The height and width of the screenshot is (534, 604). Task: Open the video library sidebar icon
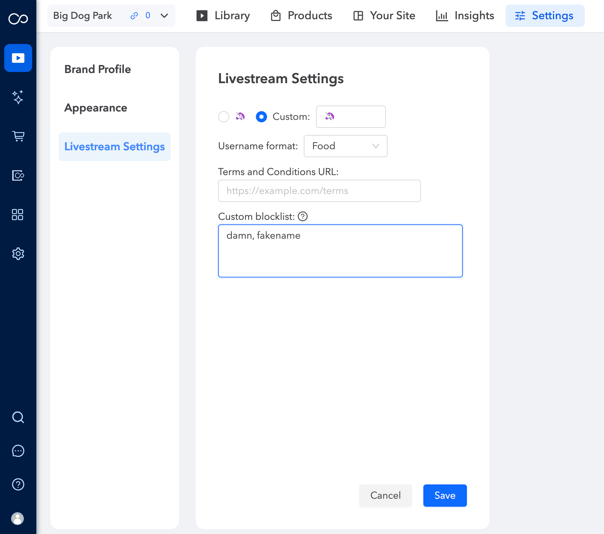point(18,58)
